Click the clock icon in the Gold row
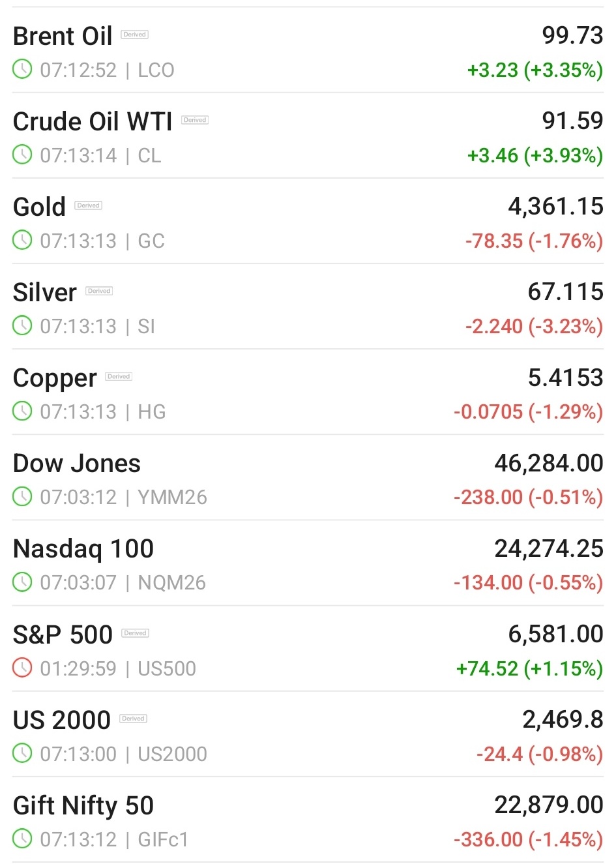 point(22,240)
